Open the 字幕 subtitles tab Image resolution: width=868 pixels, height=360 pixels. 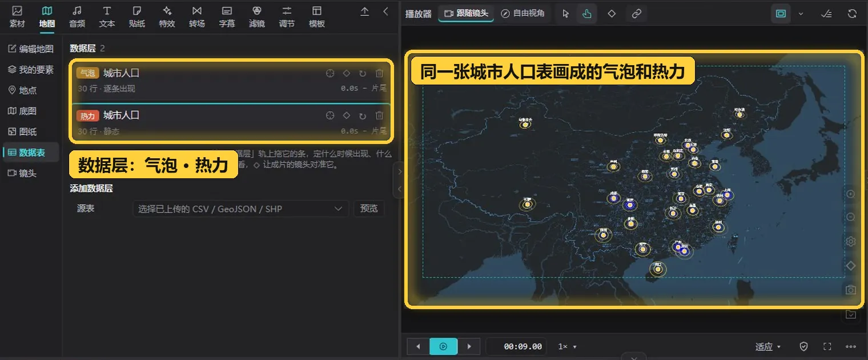coord(227,17)
